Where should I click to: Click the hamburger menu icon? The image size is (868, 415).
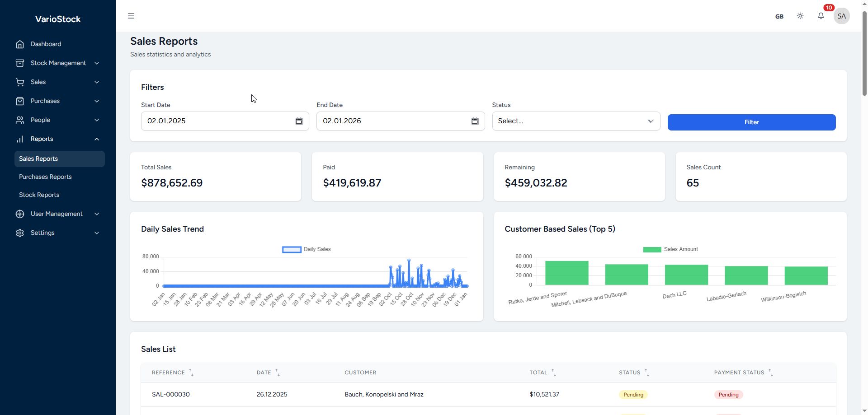tap(131, 16)
